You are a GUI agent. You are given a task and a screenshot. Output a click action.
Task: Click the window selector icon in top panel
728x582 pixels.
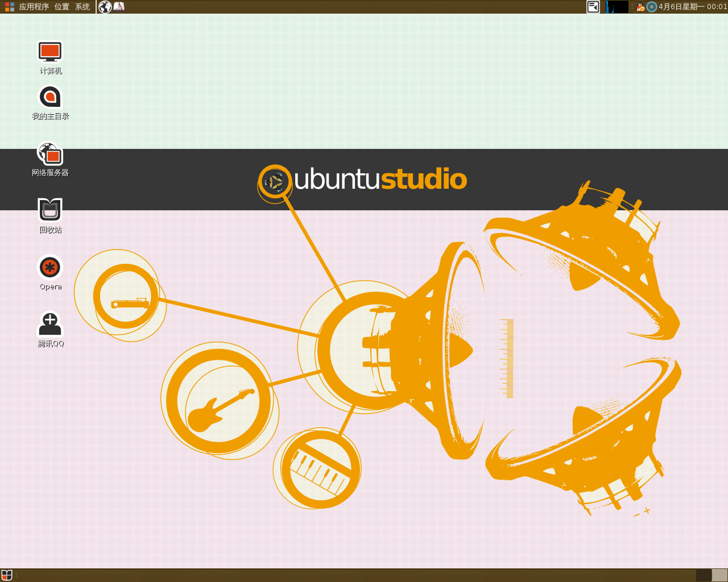tap(593, 7)
